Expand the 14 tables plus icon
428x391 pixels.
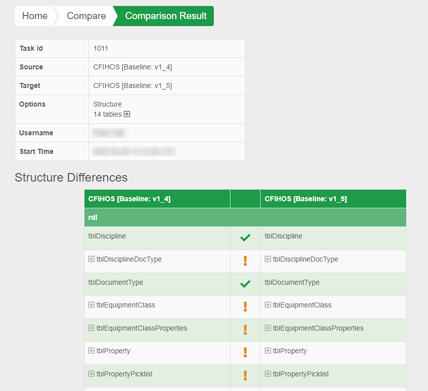(x=127, y=114)
